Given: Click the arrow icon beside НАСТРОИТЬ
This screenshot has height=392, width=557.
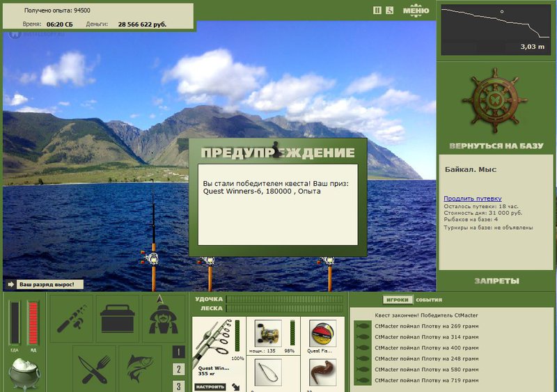Looking at the screenshot, I should point(236,386).
